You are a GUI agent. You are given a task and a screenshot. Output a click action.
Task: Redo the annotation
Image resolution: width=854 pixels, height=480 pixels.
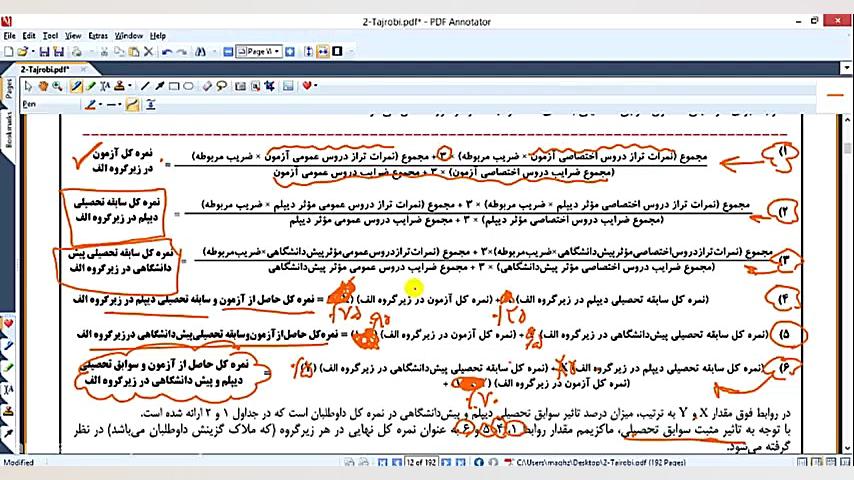click(182, 52)
